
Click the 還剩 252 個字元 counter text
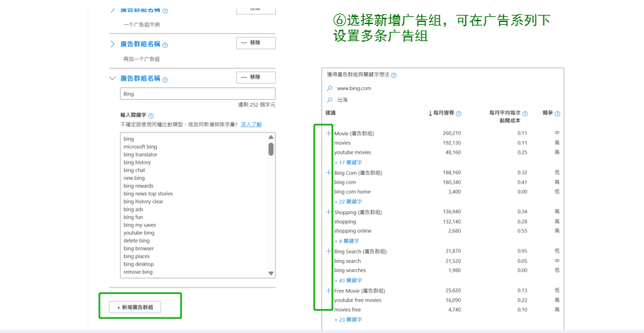tap(257, 105)
